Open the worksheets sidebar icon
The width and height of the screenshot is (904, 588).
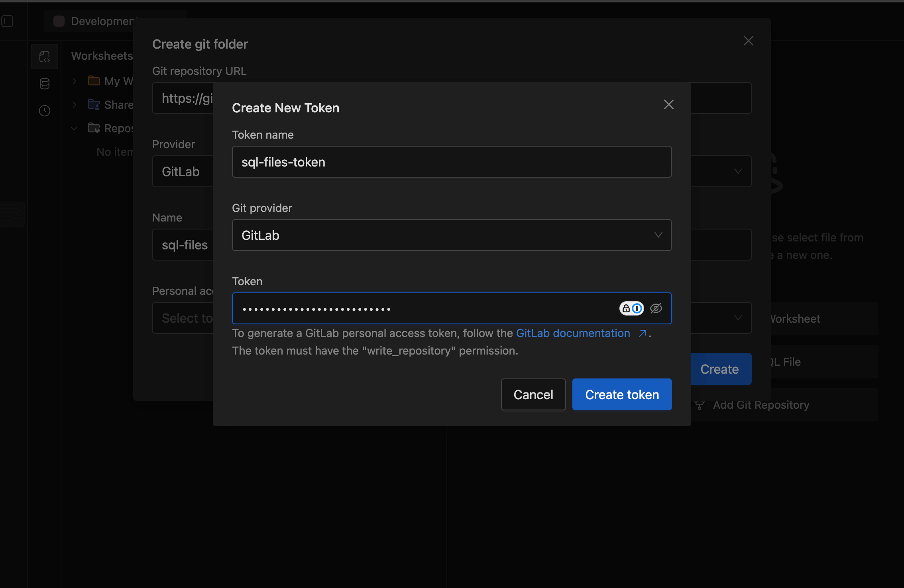pos(45,57)
